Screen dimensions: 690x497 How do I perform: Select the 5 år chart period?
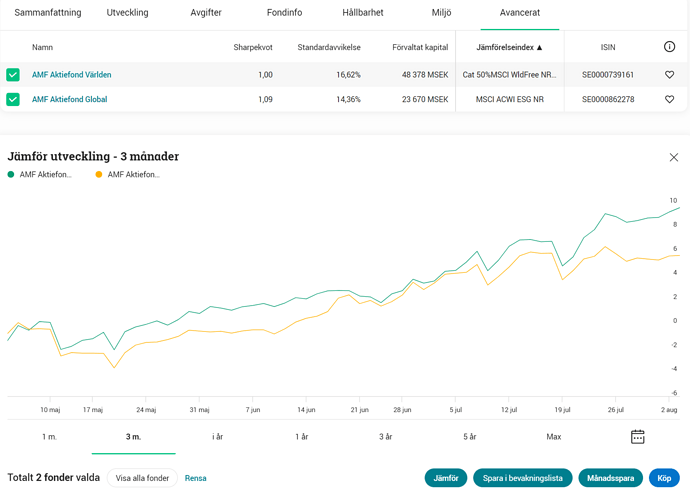coord(470,437)
